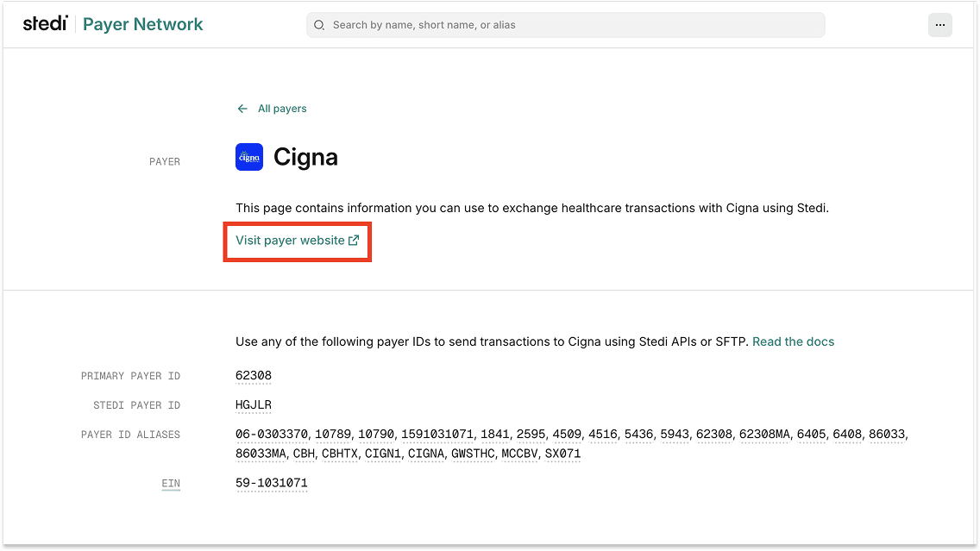Click alias 10790
This screenshot has width=980, height=551.
pos(375,435)
